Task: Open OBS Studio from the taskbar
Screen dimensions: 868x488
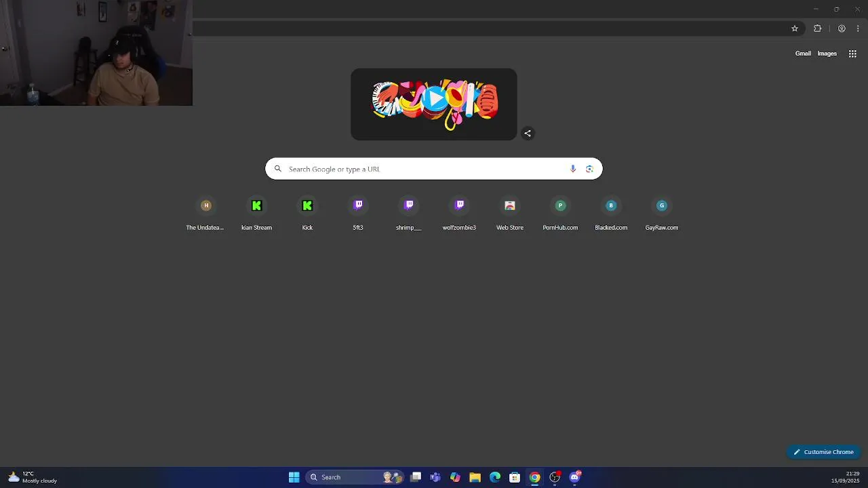Action: pyautogui.click(x=555, y=477)
